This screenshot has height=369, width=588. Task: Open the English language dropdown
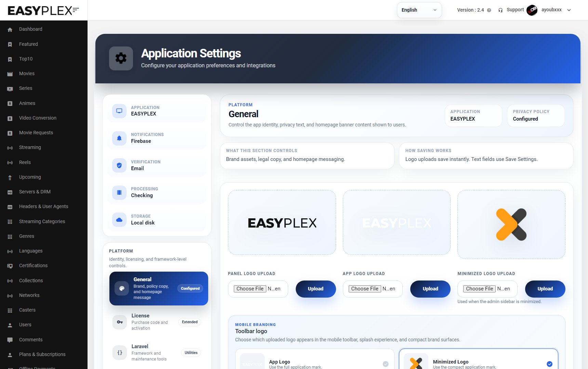point(419,10)
